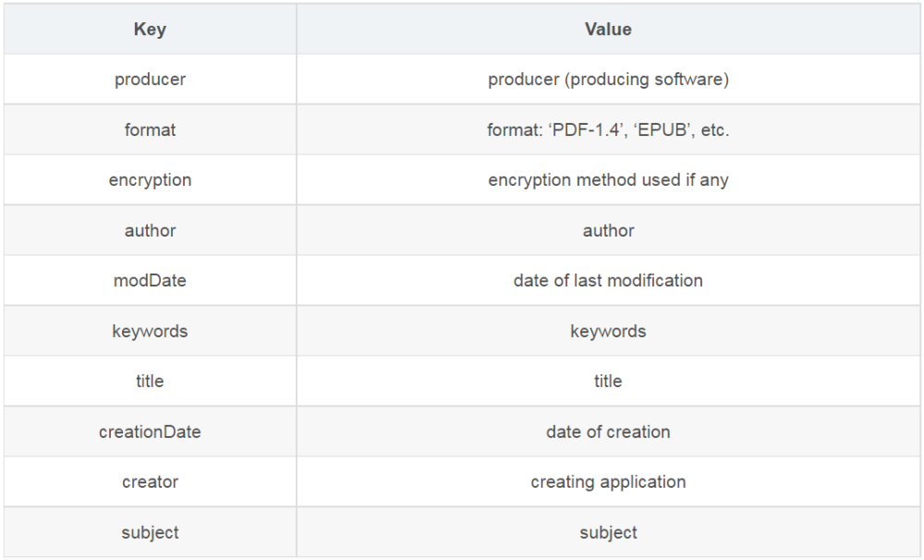Click the 'date of last modification' cell

point(608,280)
